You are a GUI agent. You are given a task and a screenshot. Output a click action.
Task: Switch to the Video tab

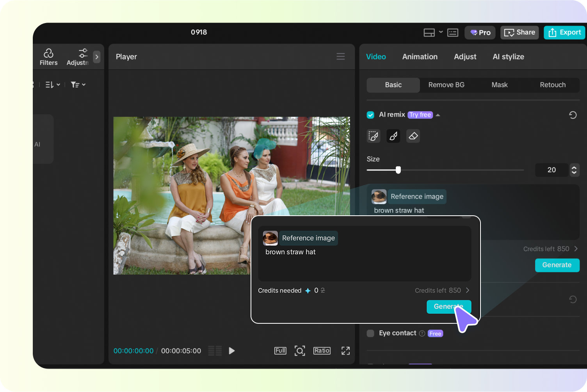click(x=376, y=57)
